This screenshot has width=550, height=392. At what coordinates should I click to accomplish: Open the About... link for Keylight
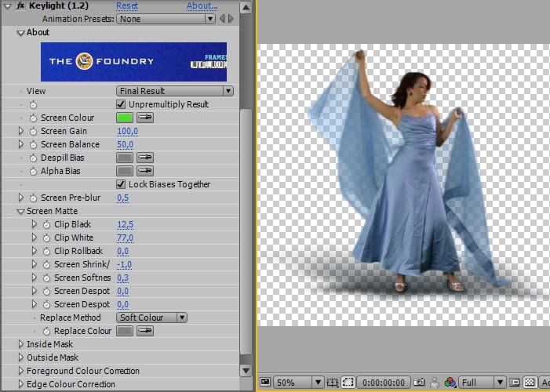(202, 5)
